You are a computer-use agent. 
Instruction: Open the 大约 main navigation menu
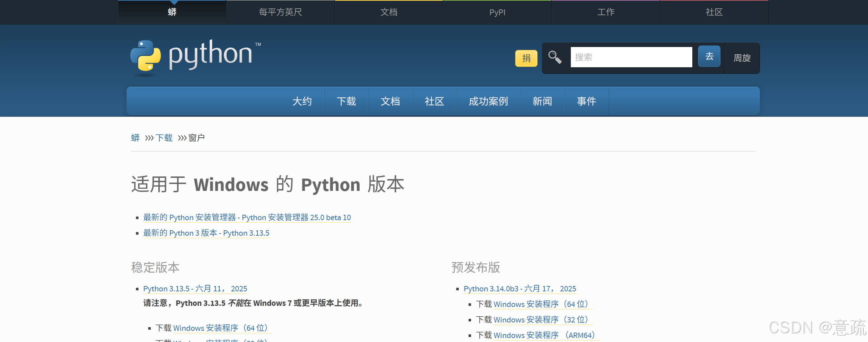coord(302,101)
